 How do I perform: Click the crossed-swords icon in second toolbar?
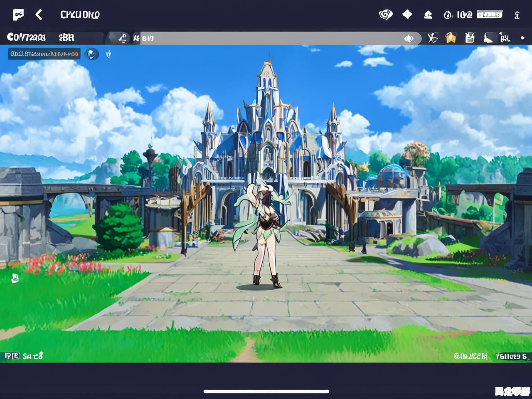pos(433,38)
